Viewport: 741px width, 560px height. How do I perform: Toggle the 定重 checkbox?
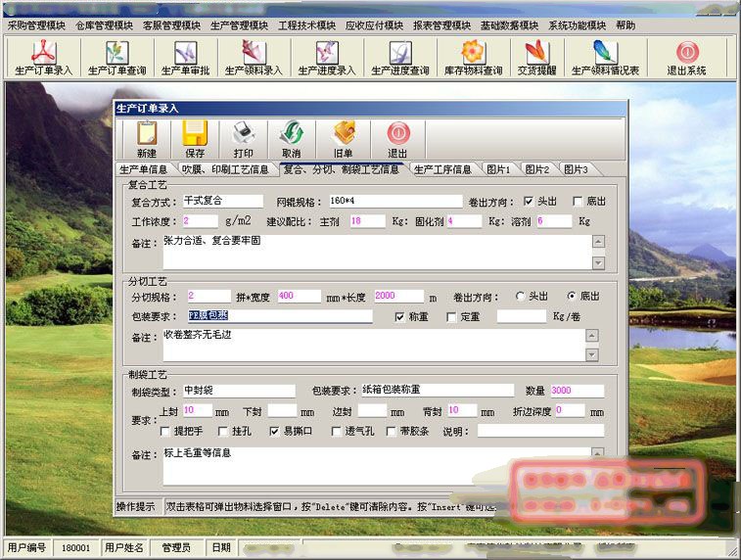[451, 316]
